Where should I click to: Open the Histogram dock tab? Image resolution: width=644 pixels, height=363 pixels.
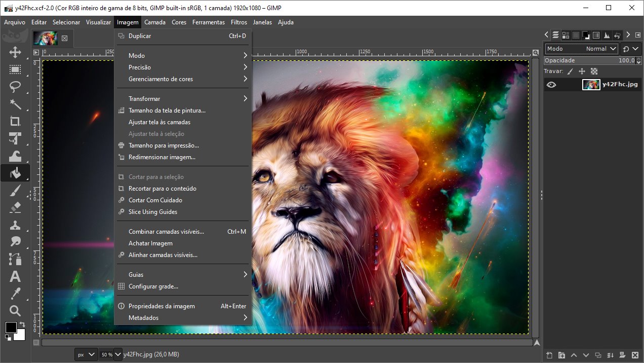pyautogui.click(x=607, y=35)
